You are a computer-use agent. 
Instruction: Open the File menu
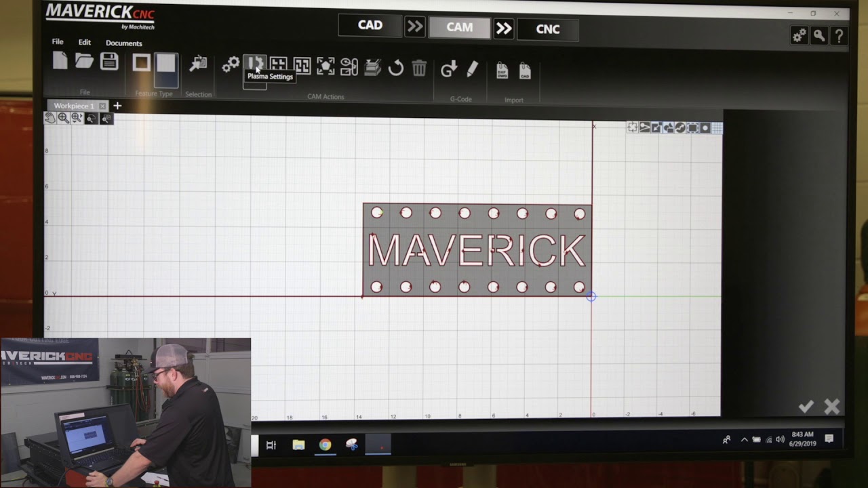(58, 42)
